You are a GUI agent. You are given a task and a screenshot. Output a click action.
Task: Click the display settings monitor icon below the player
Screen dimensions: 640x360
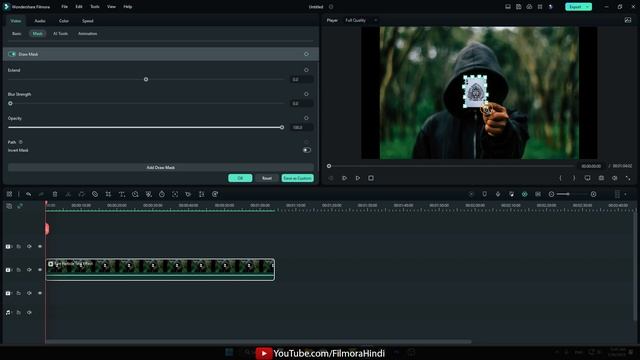click(587, 178)
